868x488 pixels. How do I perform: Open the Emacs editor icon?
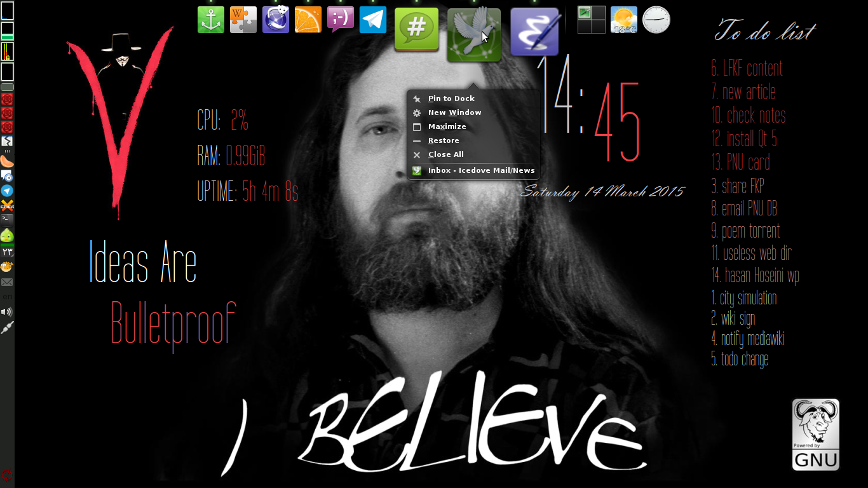535,32
